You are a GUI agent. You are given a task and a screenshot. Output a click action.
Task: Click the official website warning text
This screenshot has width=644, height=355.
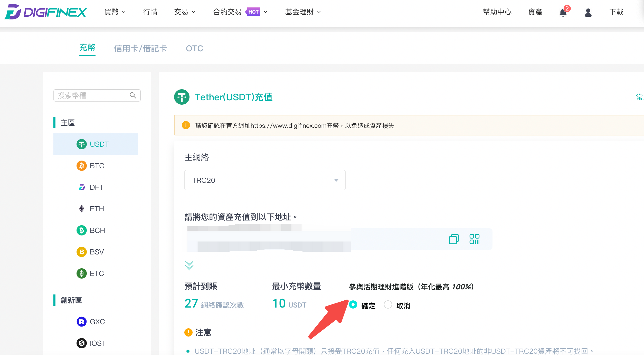click(295, 125)
